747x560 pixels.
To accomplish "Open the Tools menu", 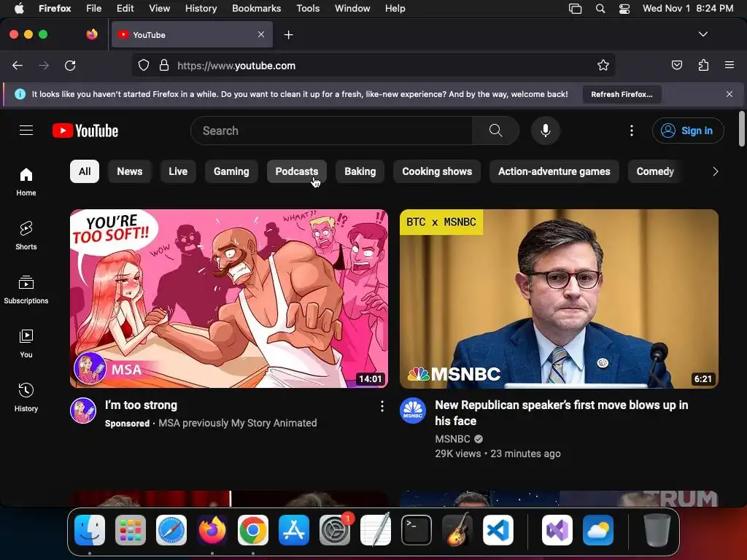I will 308,9.
